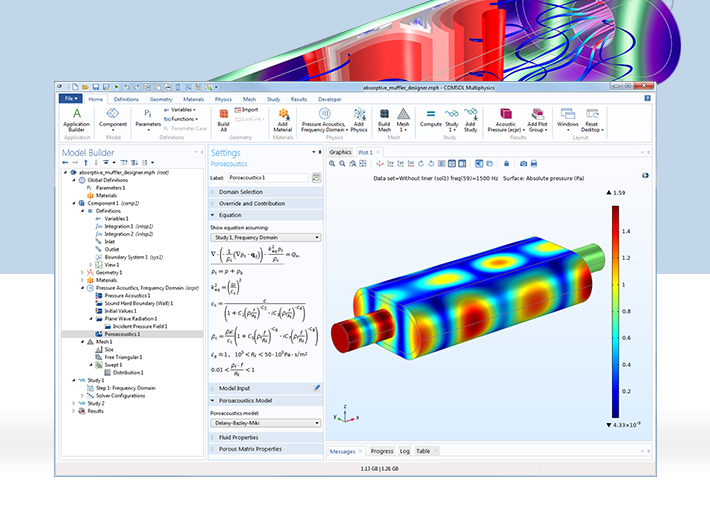The image size is (710, 523).
Task: Select Step 1: Frequency Domain node
Action: 125,388
